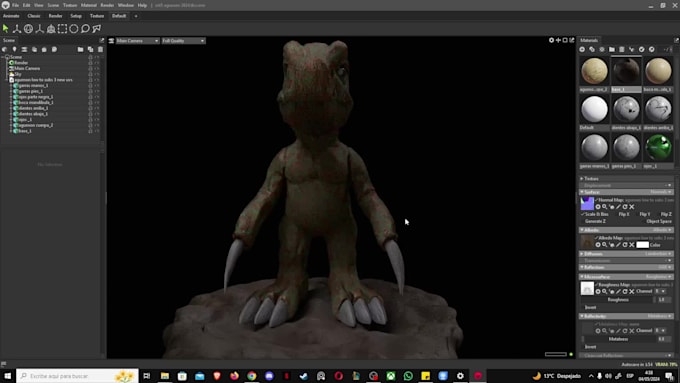Image resolution: width=680 pixels, height=383 pixels.
Task: Duplicate the selected material
Action: [x=592, y=49]
